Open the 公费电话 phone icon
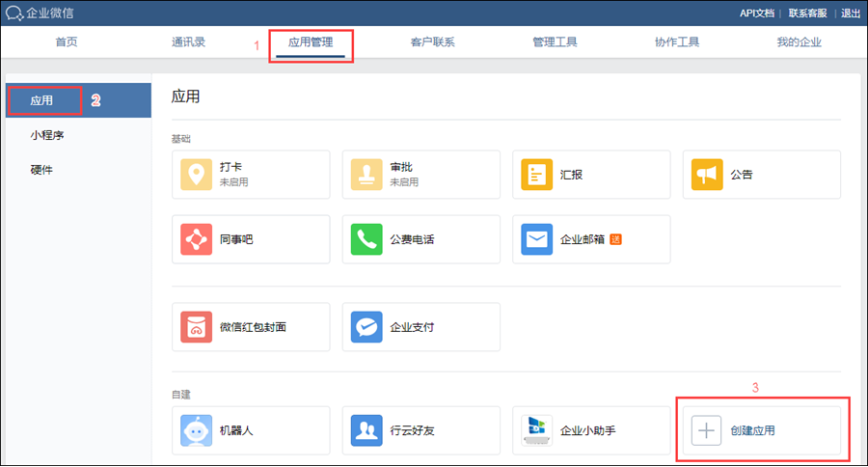The width and height of the screenshot is (868, 467). tap(366, 238)
